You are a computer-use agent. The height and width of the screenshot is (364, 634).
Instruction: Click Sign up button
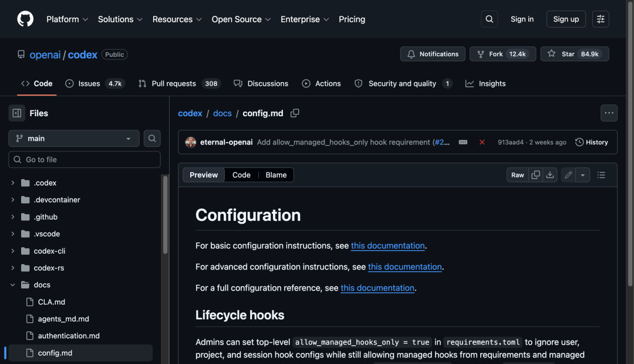(566, 19)
